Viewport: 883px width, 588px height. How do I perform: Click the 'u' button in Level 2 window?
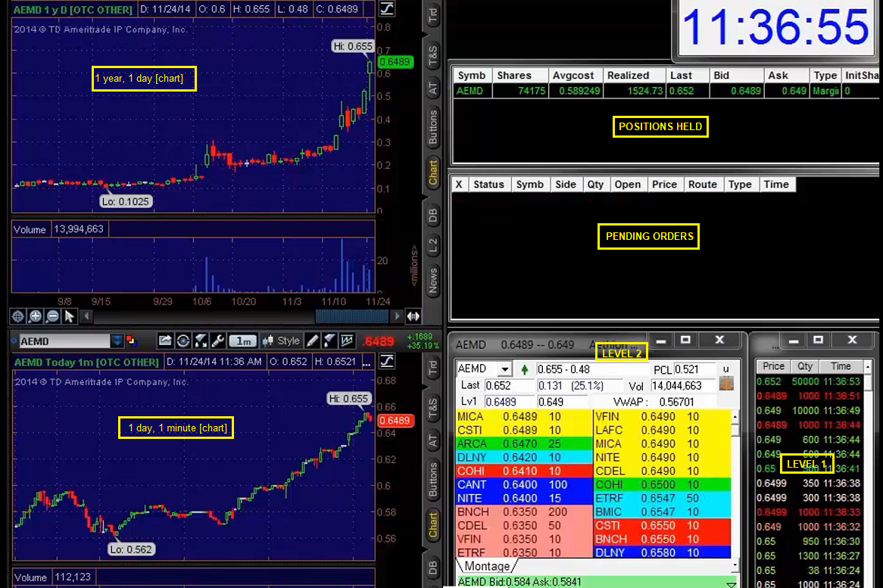[x=726, y=369]
